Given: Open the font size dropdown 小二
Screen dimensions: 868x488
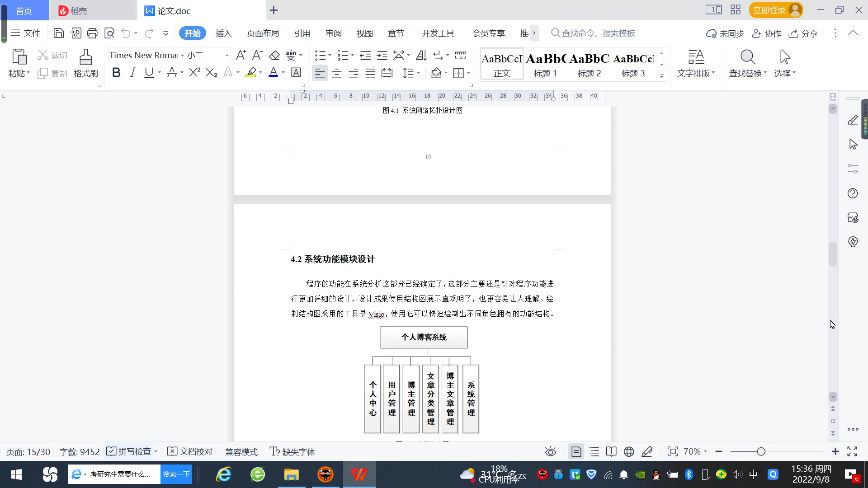Looking at the screenshot, I should coord(227,56).
